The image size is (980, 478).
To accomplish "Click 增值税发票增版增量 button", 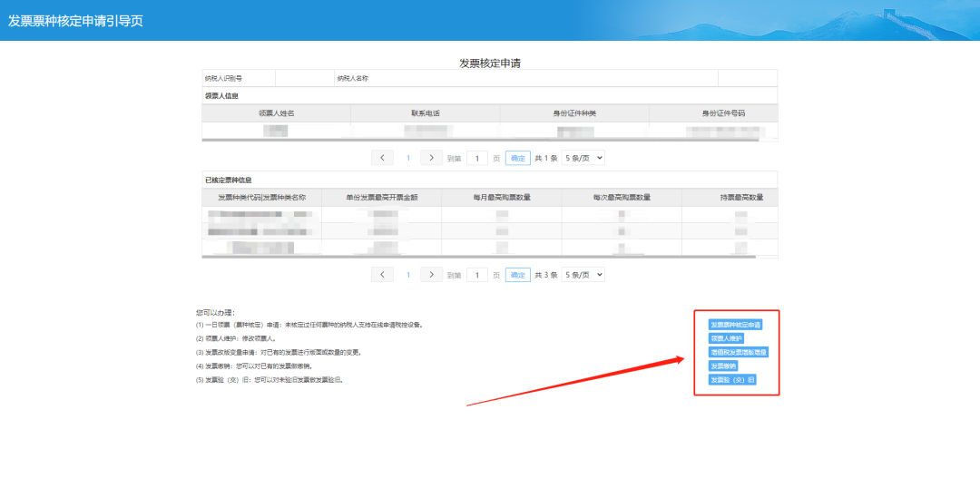I will pos(739,352).
